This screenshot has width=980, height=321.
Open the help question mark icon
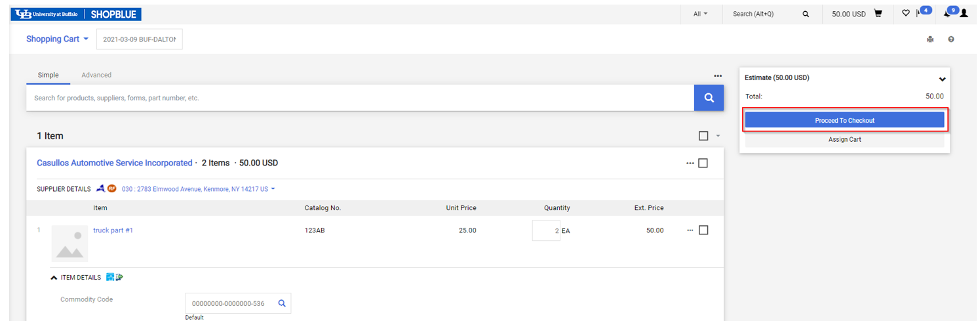[951, 39]
